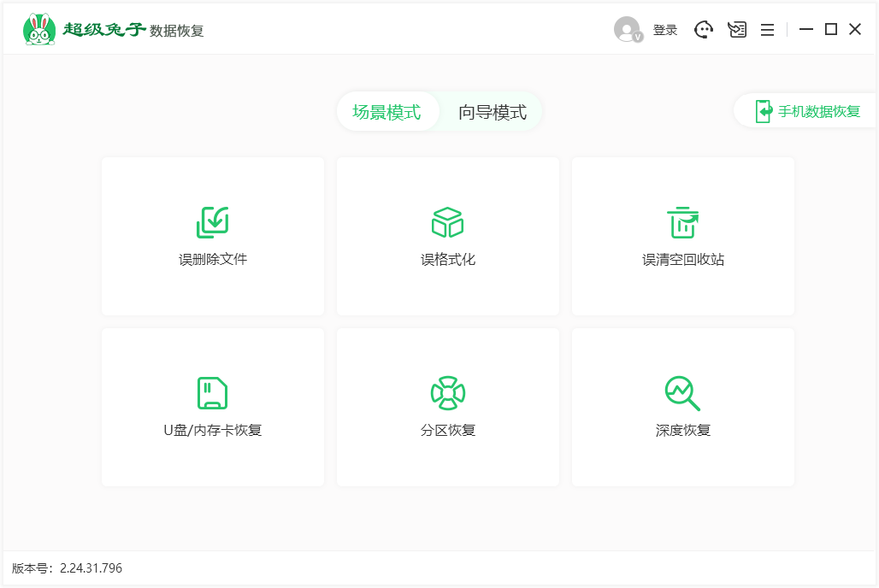Click the 登录 login link
The width and height of the screenshot is (879, 588).
(666, 29)
